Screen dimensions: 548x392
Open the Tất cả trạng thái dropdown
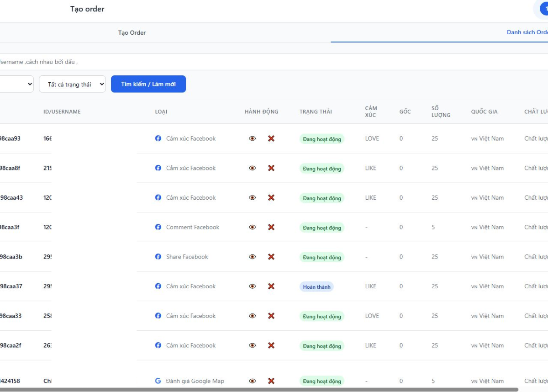pos(73,84)
